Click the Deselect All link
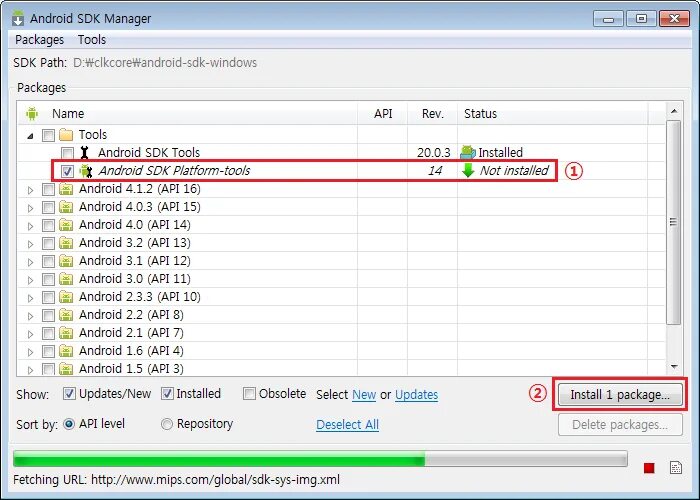Viewport: 700px width, 500px height. coord(347,425)
